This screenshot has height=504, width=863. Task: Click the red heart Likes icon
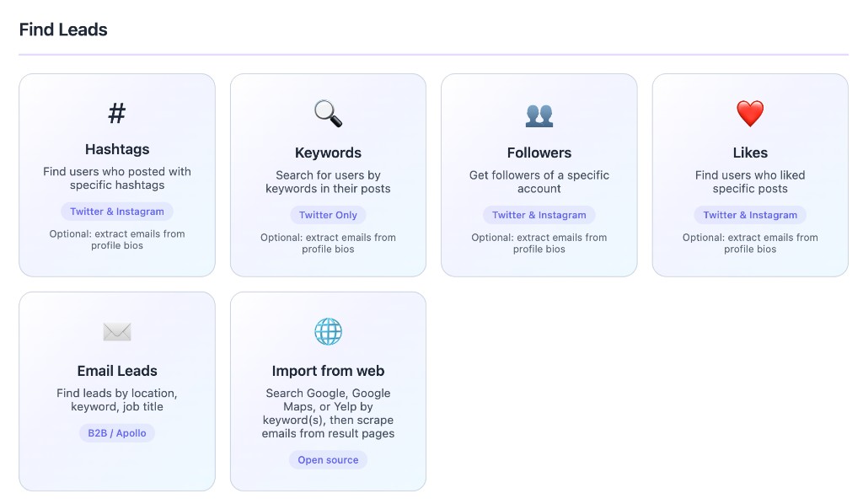tap(750, 114)
